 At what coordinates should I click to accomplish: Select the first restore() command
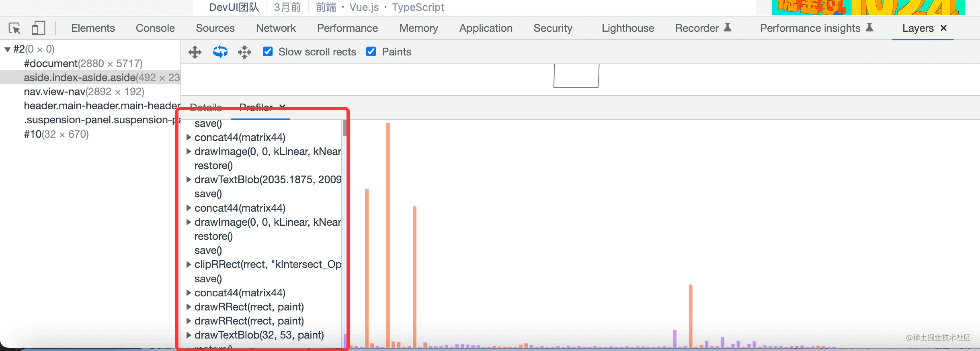pyautogui.click(x=213, y=165)
